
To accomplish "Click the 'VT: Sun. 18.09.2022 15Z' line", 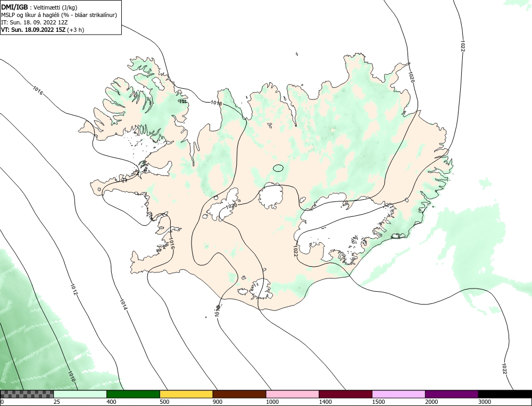I will pyautogui.click(x=34, y=30).
